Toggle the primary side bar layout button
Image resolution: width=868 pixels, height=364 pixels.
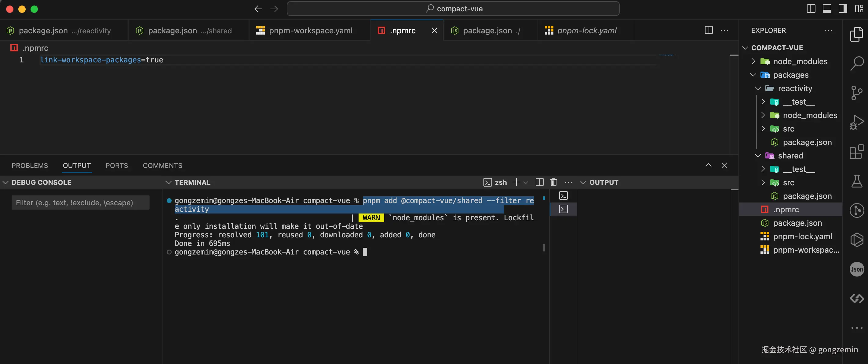[x=811, y=9]
